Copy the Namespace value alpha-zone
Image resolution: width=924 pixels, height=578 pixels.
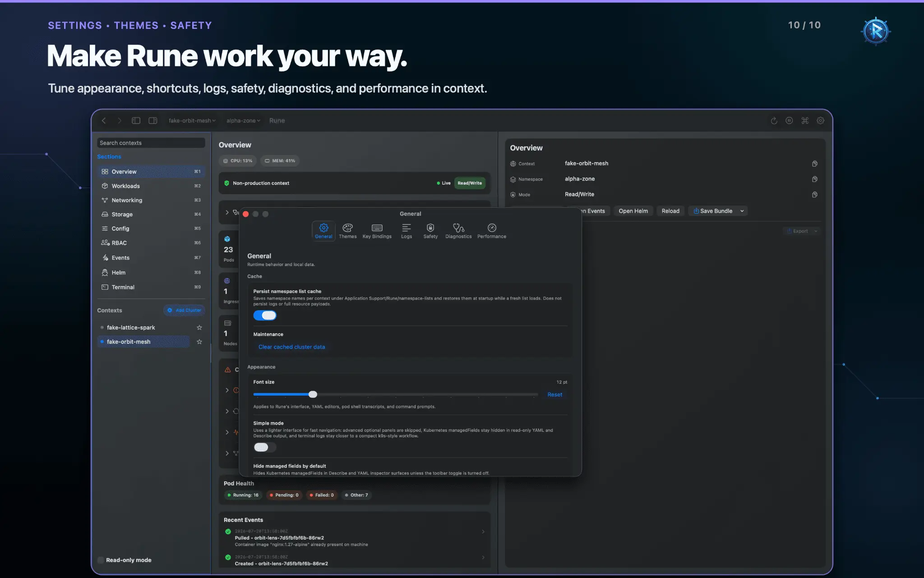tap(815, 179)
